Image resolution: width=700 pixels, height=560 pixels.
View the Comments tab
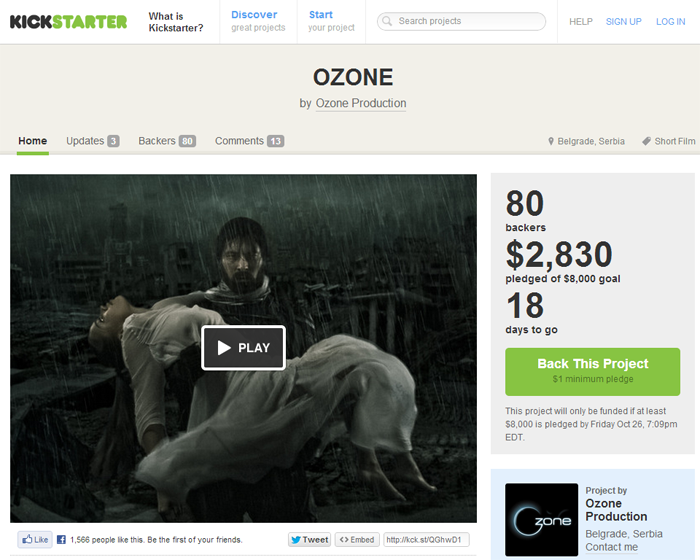pos(250,141)
